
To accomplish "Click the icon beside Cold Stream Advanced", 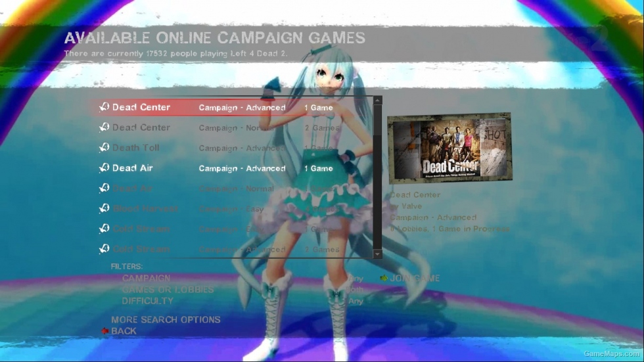I will tap(104, 249).
